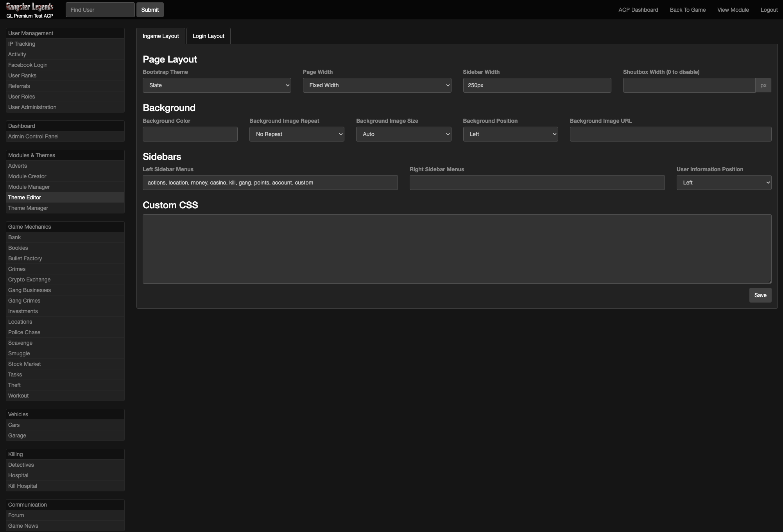This screenshot has width=783, height=532.
Task: Click the Submit button near Find User
Action: (x=150, y=10)
